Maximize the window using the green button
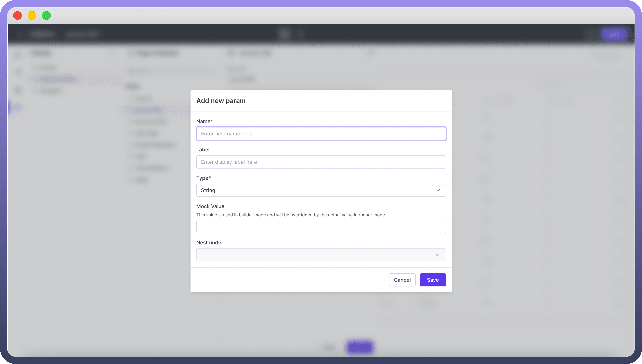Image resolution: width=642 pixels, height=364 pixels. pyautogui.click(x=46, y=16)
